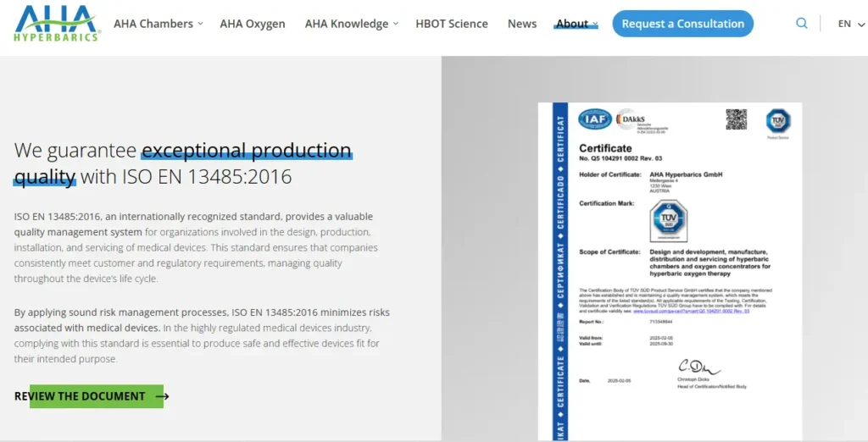Image resolution: width=868 pixels, height=442 pixels.
Task: Open search with the magnifier icon
Action: pos(801,24)
